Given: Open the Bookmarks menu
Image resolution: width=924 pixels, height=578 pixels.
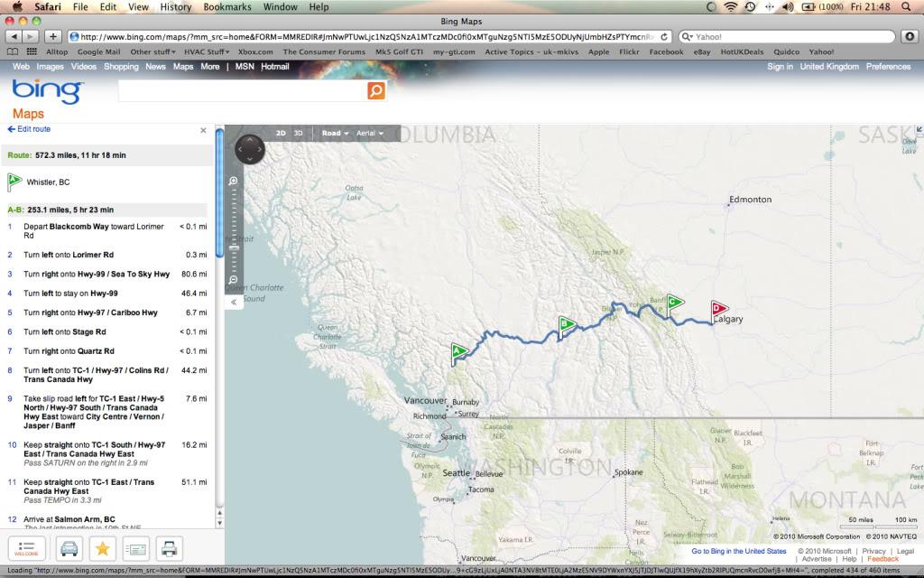Looking at the screenshot, I should point(227,7).
